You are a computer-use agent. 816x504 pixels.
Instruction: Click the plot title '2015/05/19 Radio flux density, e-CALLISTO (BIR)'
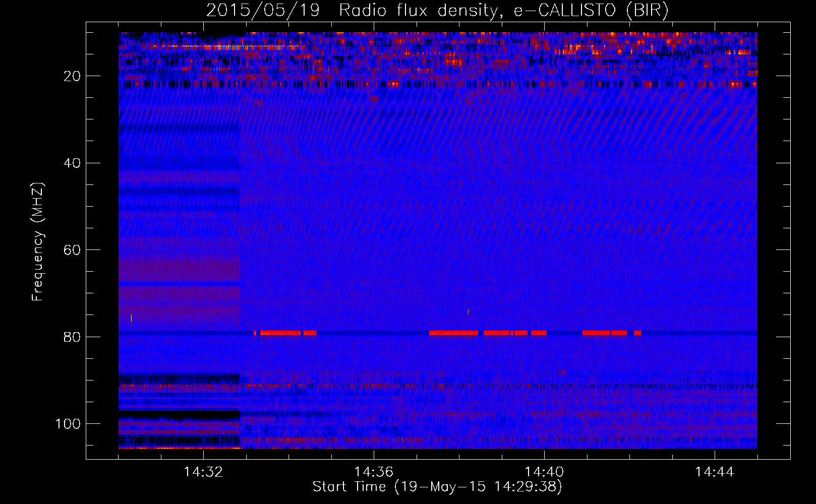point(437,11)
